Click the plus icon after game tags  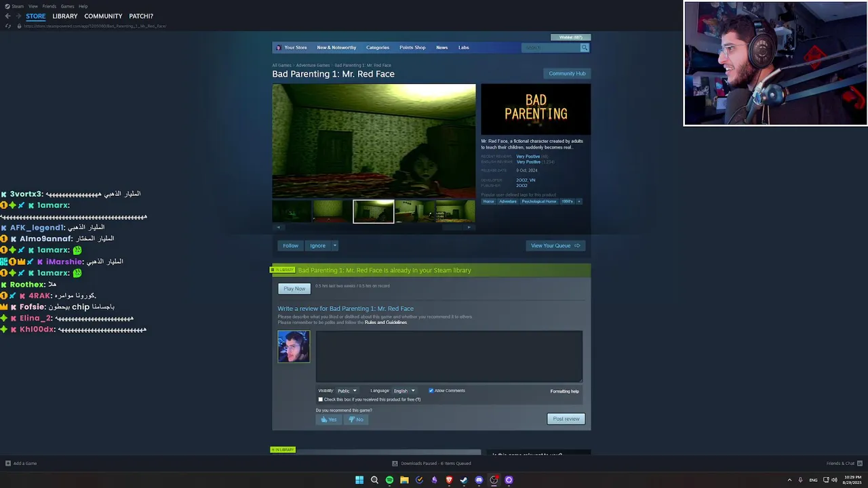(x=578, y=201)
